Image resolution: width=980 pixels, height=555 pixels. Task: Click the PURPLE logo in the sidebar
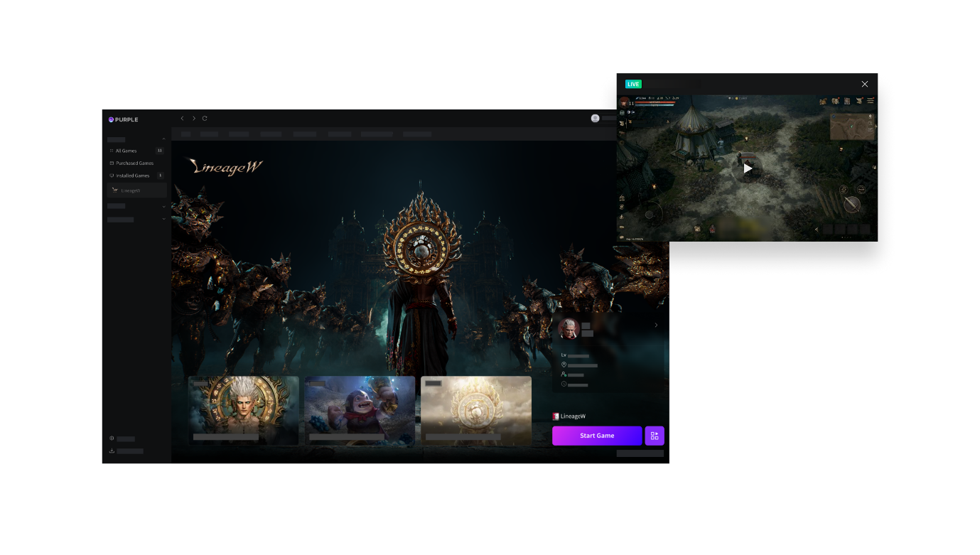point(123,119)
